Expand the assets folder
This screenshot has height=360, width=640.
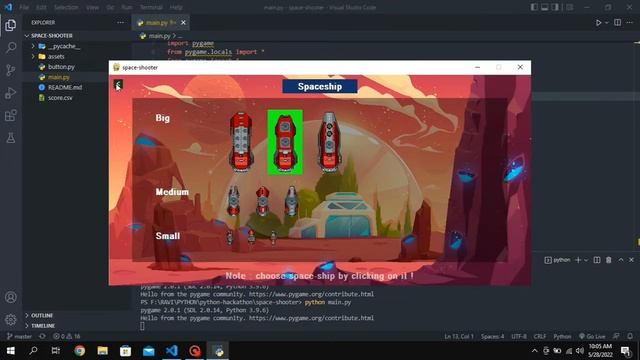(x=33, y=56)
